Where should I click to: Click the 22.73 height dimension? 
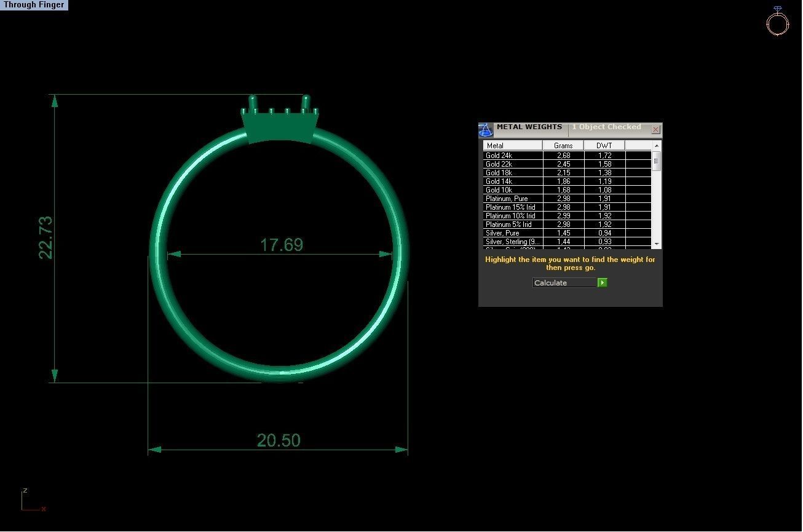45,237
